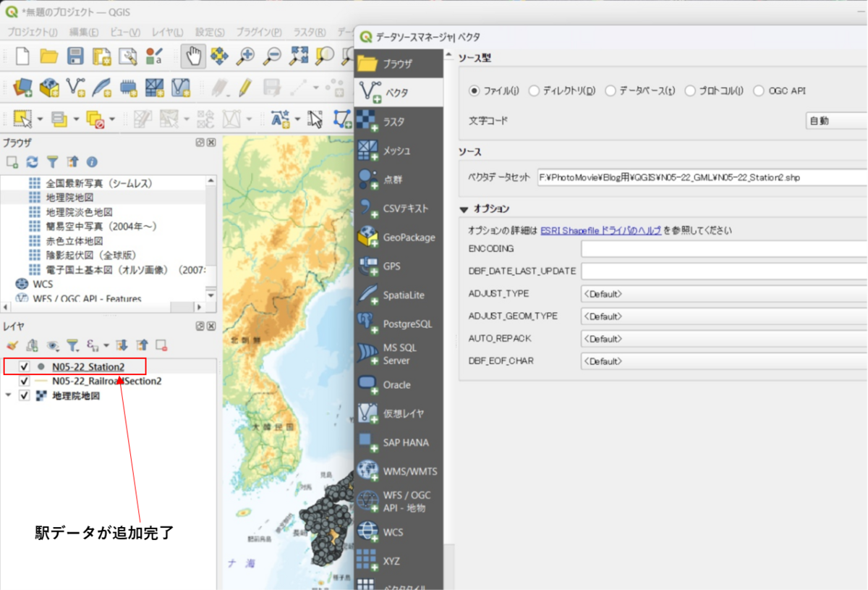Screen dimensions: 868x590
Task: Switch to the WMS/WMTS source tab
Action: (399, 471)
